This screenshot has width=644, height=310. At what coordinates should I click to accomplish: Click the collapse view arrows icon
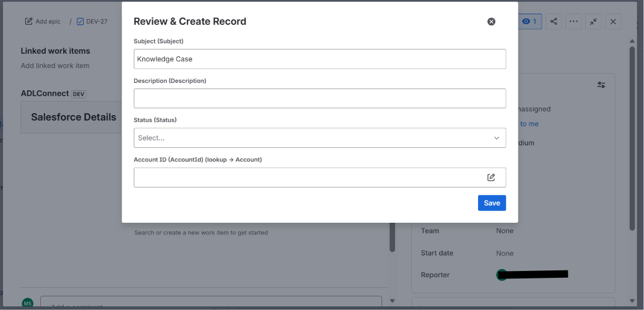pos(593,22)
